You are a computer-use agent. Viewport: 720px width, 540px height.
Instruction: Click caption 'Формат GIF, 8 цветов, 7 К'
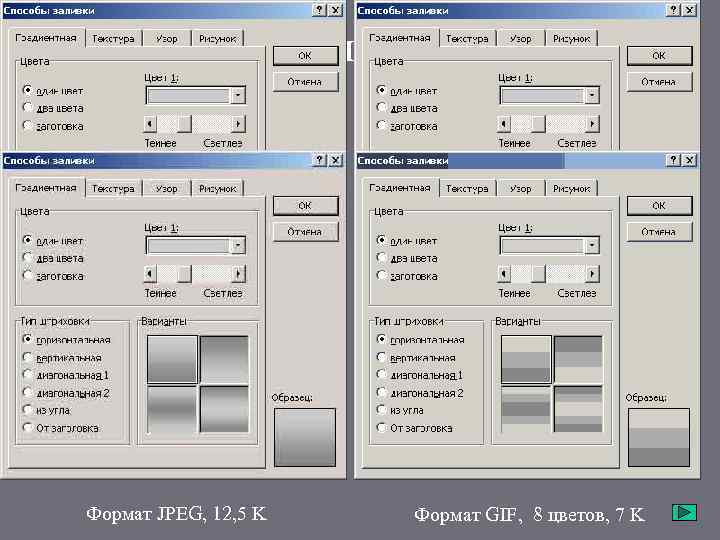tap(529, 514)
